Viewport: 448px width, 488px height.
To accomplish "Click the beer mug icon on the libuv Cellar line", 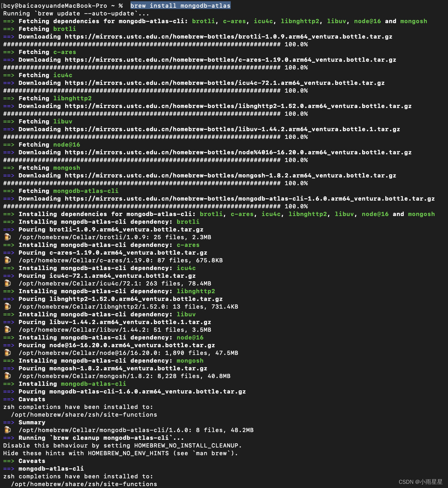I will 7,330.
